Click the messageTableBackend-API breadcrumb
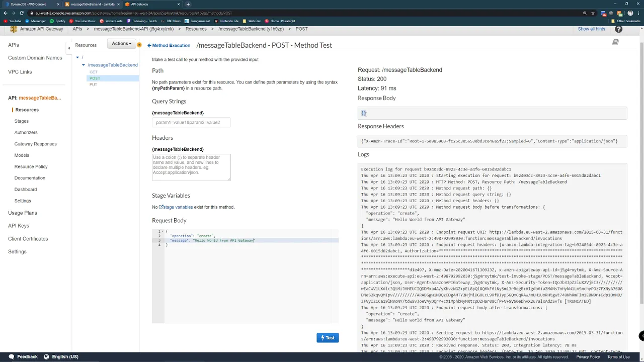The height and width of the screenshot is (362, 644). (x=133, y=29)
